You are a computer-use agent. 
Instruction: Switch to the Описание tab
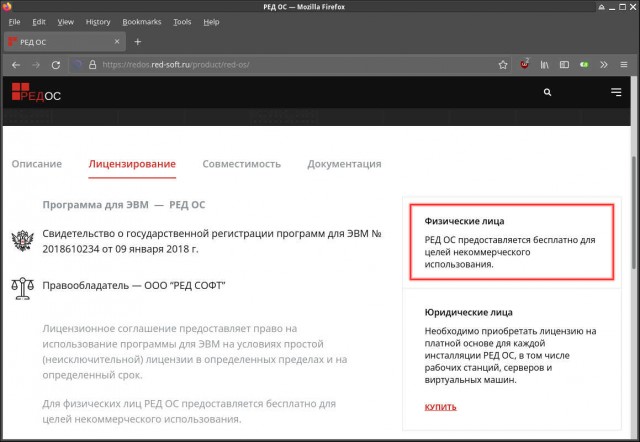click(x=37, y=164)
